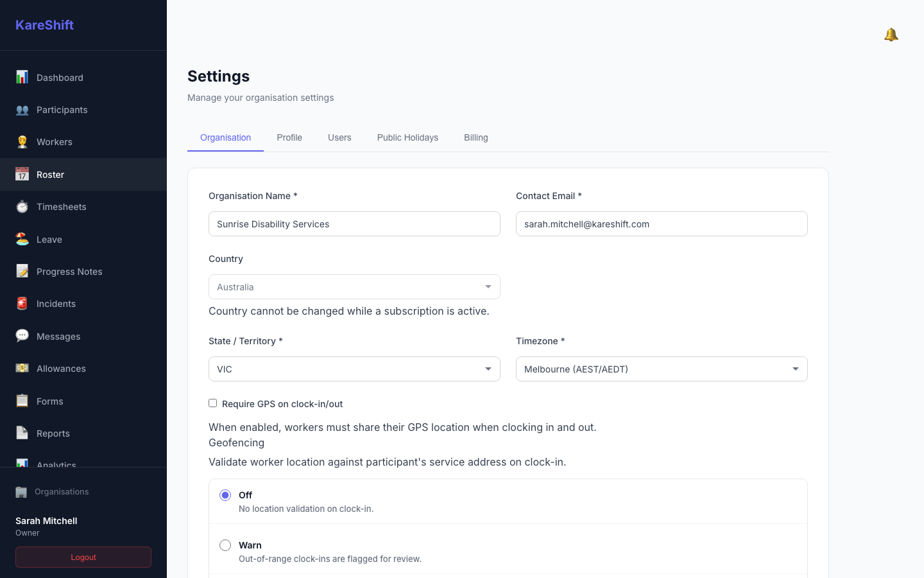Click 'Out-of-range clock-ins are flagged' description

coord(330,559)
